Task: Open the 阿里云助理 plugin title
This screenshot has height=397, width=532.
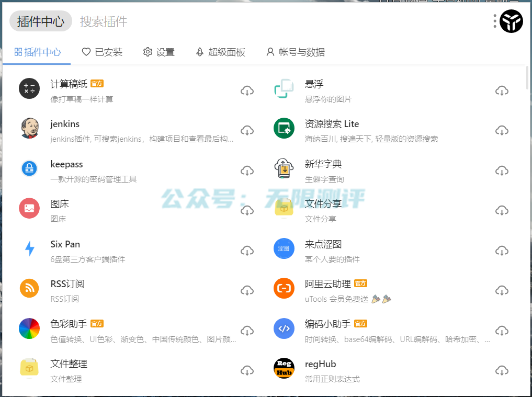Action: pos(327,283)
